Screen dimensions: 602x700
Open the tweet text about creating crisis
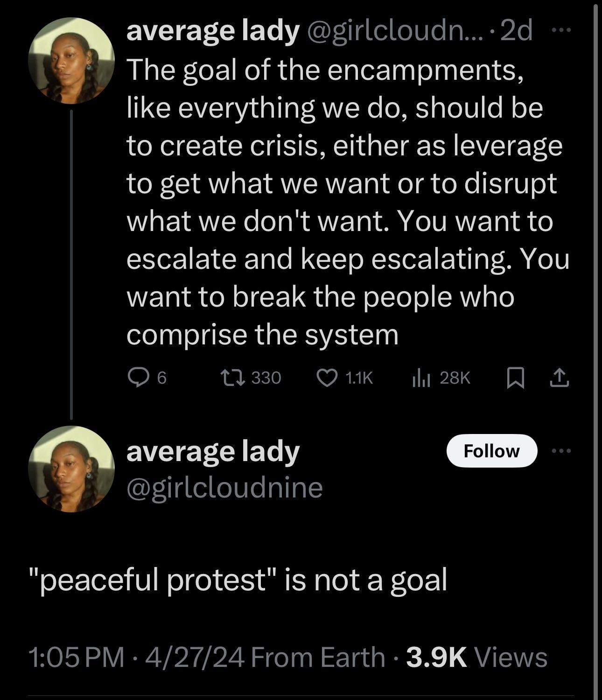[x=345, y=202]
